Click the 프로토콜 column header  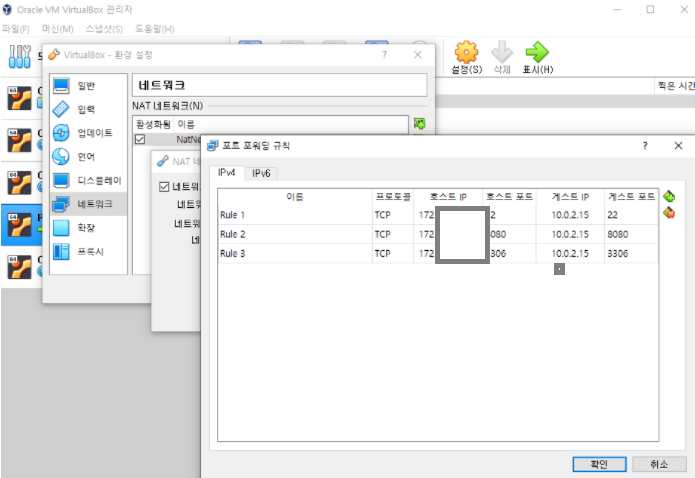point(393,196)
